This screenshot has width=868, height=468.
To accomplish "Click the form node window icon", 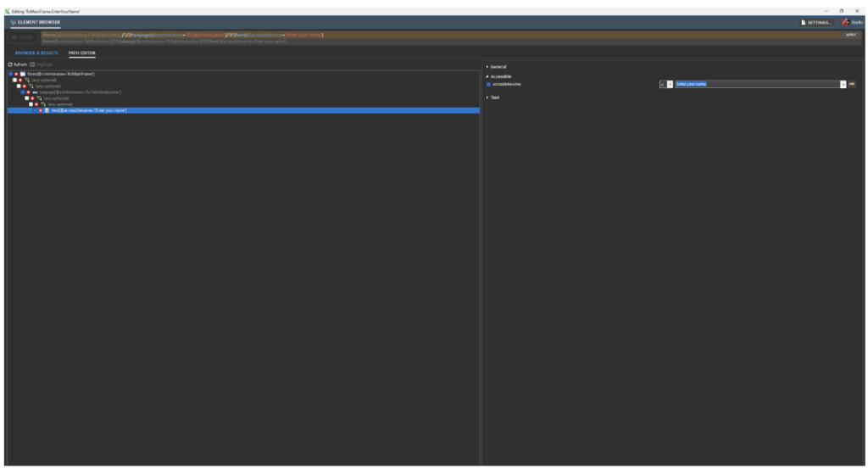I will (23, 75).
